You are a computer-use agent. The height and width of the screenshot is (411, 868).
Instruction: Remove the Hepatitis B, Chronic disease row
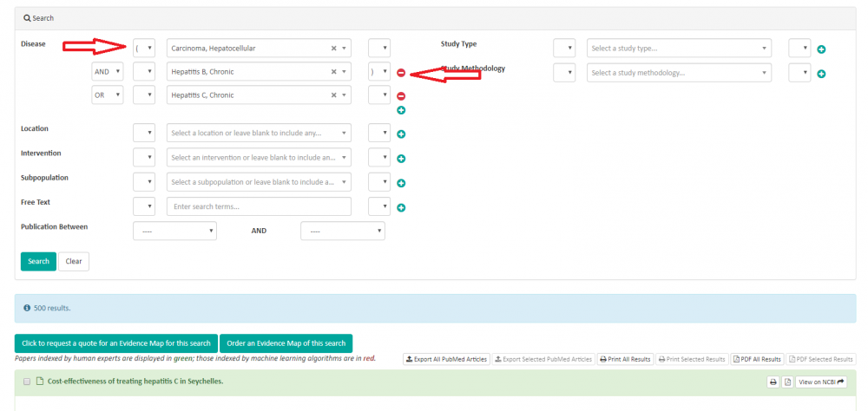pyautogui.click(x=401, y=73)
